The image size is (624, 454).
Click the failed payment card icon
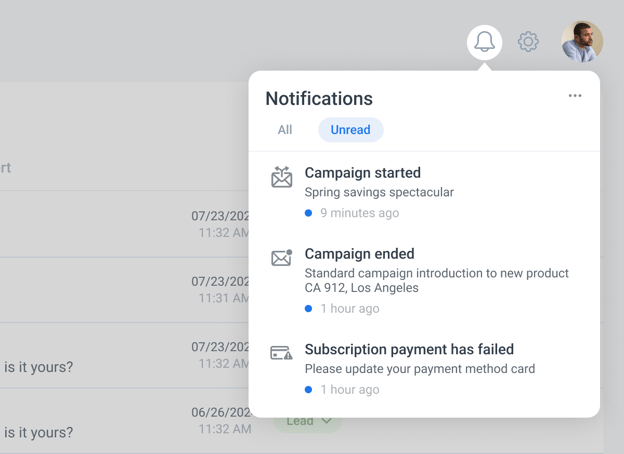(x=282, y=353)
